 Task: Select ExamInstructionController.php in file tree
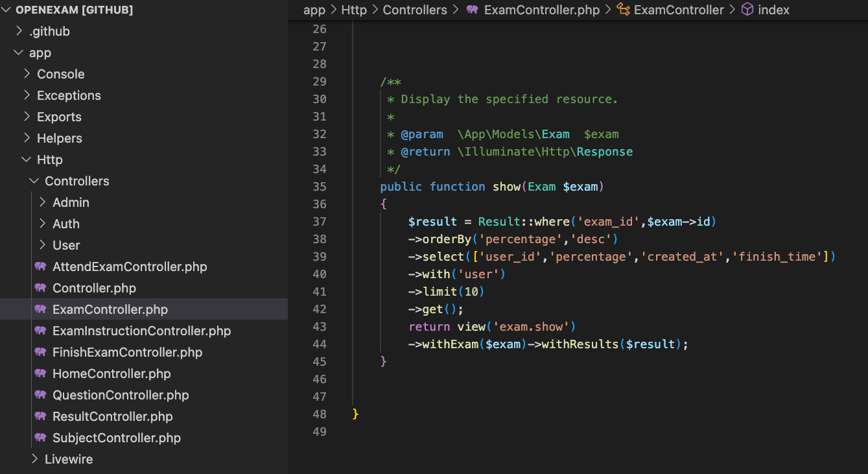coord(141,331)
